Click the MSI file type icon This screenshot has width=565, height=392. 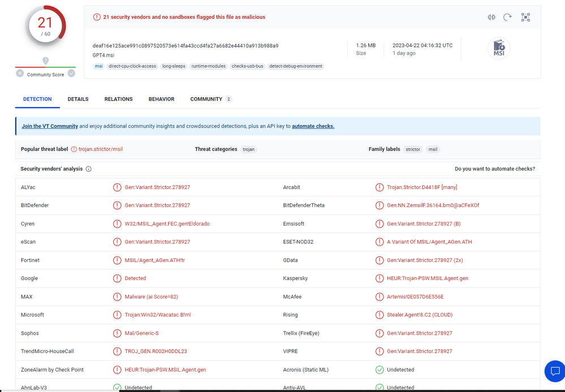499,48
